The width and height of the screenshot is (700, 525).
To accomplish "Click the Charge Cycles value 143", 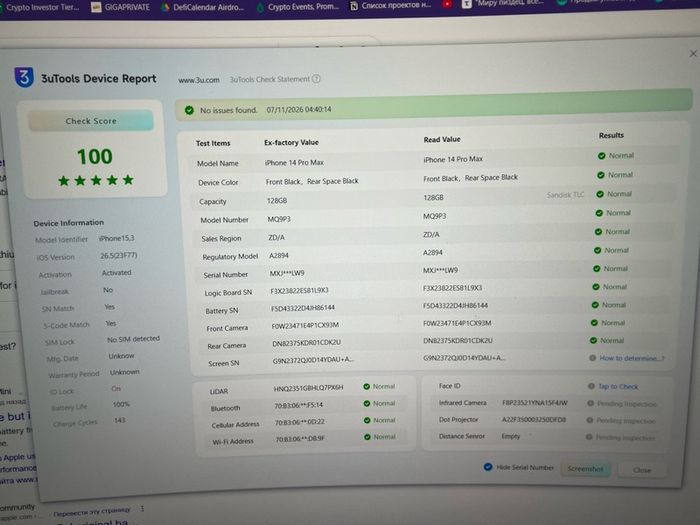I will pos(120,420).
